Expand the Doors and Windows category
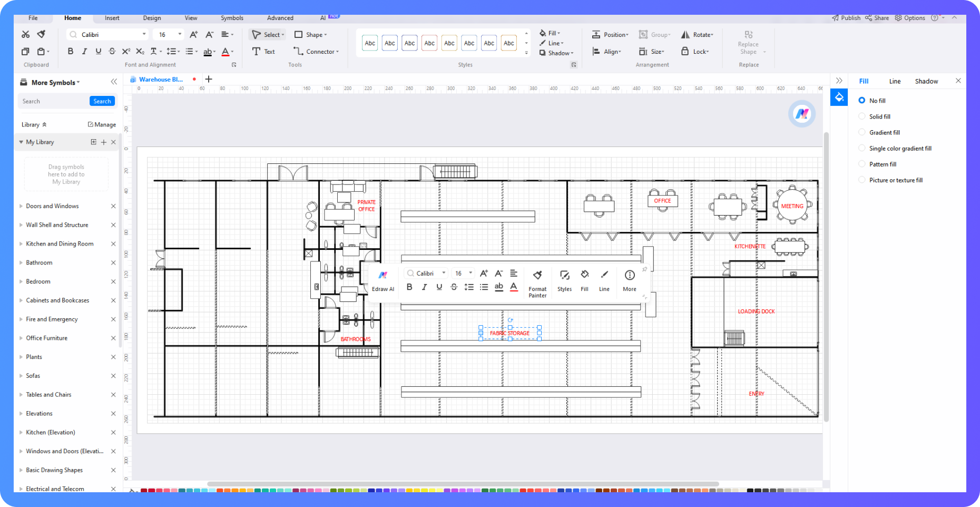The height and width of the screenshot is (507, 980). tap(52, 206)
